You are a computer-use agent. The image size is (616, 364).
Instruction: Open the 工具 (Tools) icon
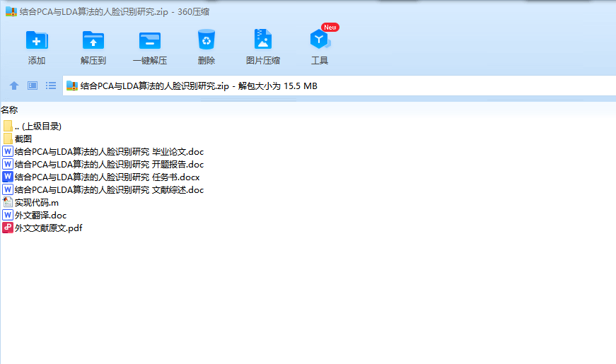click(320, 39)
